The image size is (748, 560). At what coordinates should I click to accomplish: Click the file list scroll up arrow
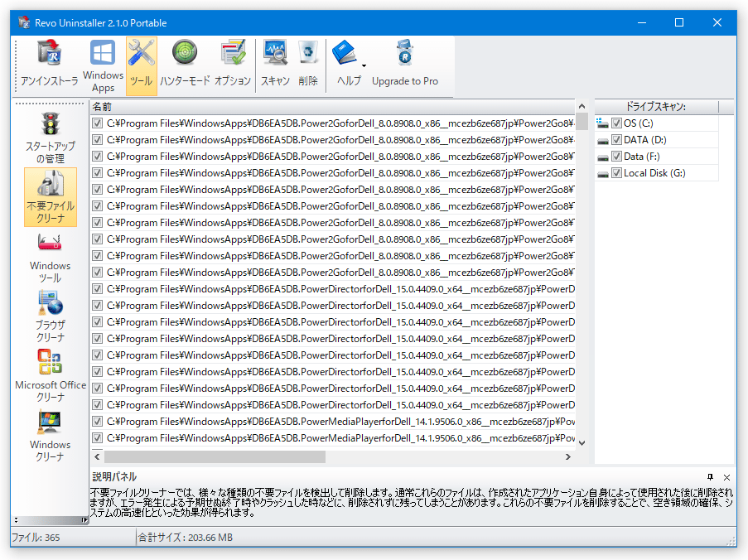point(582,106)
